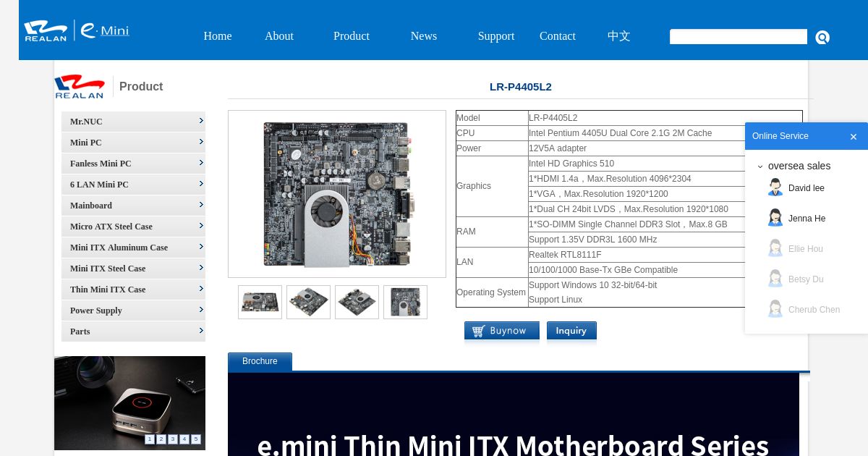Click the Realan logo beside Product heading
Viewport: 868px width, 456px height.
click(80, 86)
